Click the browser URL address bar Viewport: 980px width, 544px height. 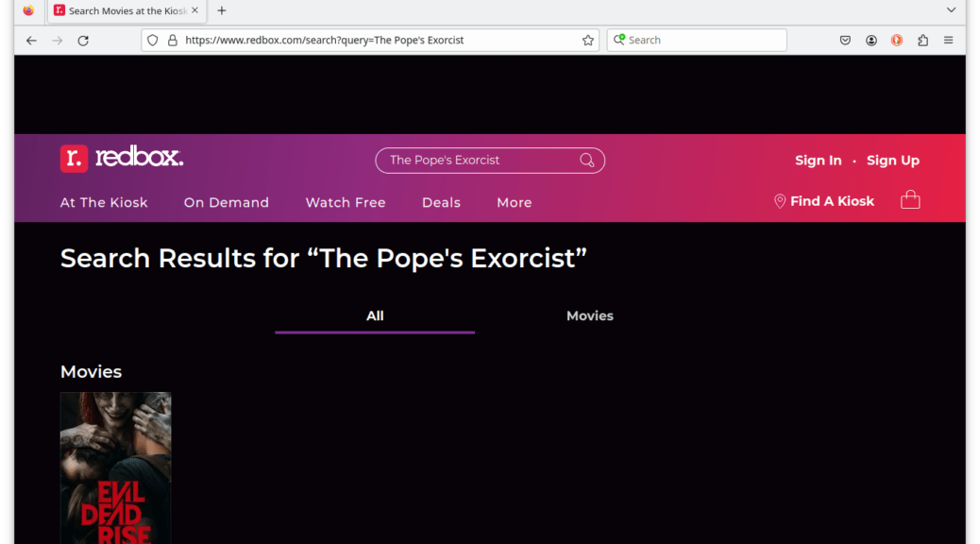point(370,40)
